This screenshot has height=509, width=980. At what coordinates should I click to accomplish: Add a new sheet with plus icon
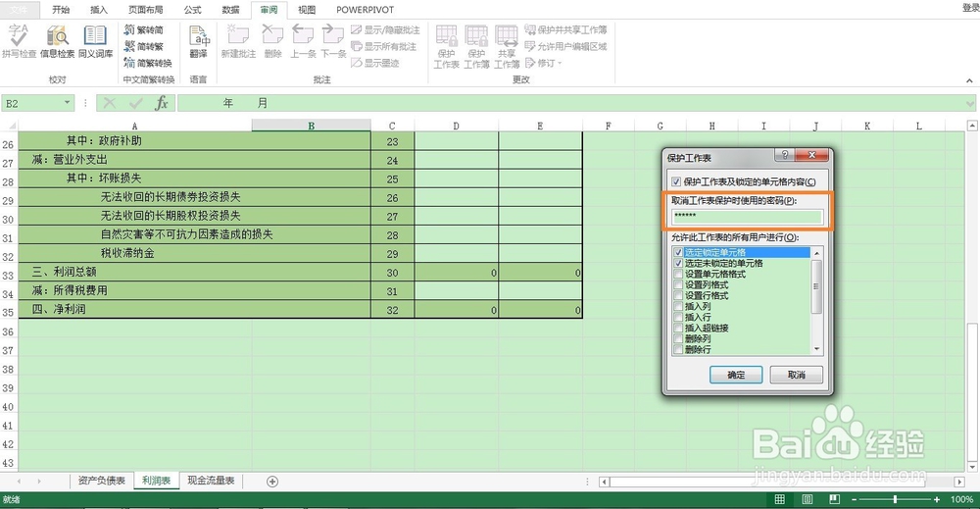click(271, 482)
